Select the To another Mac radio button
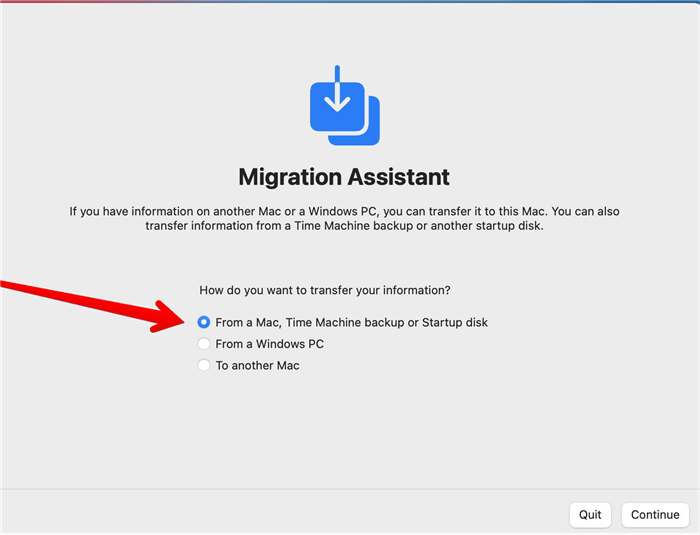Screen dimensions: 700x535 pos(204,366)
